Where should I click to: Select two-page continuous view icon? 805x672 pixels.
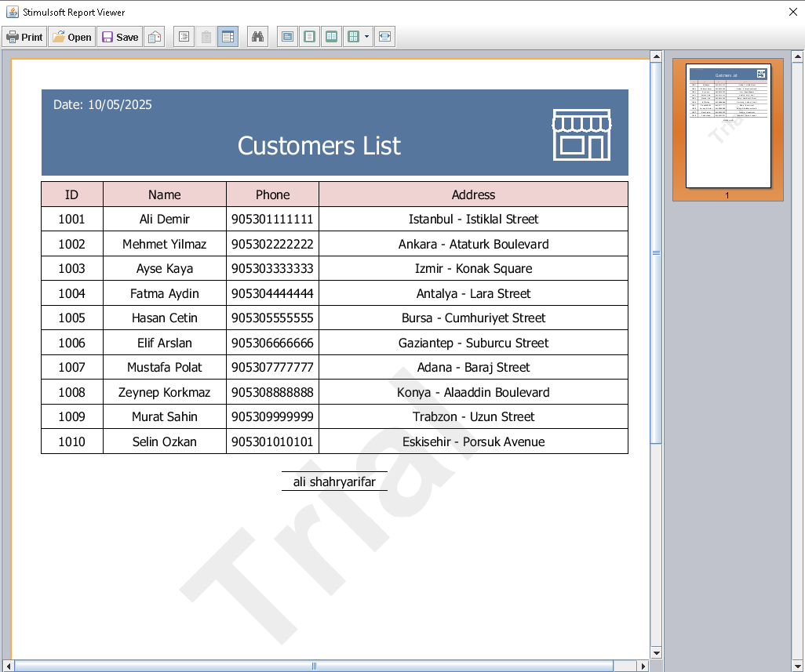click(332, 37)
